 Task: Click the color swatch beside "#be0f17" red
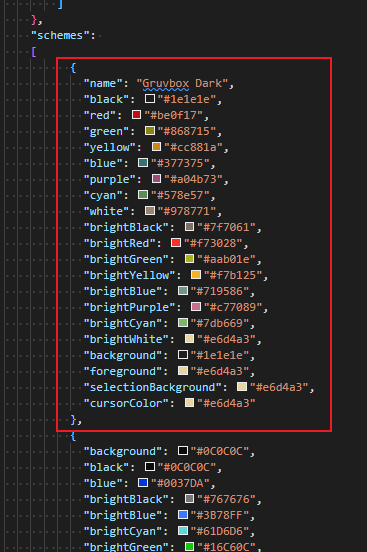[x=136, y=115]
